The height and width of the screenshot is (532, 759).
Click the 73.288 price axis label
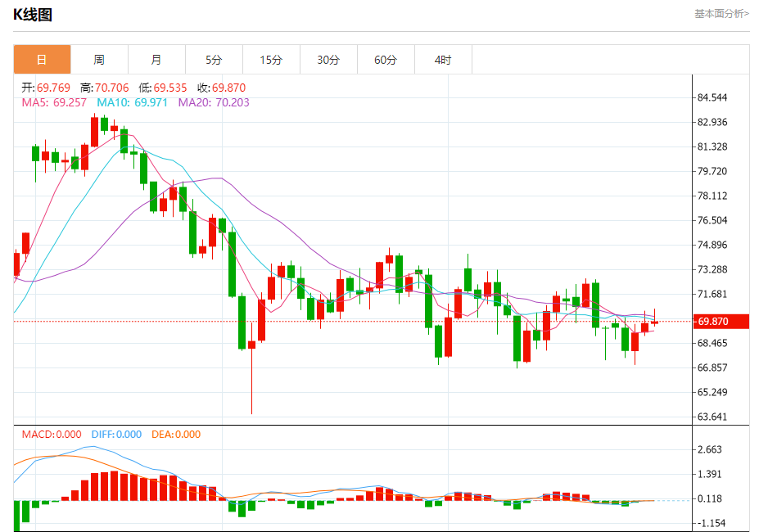click(x=712, y=269)
